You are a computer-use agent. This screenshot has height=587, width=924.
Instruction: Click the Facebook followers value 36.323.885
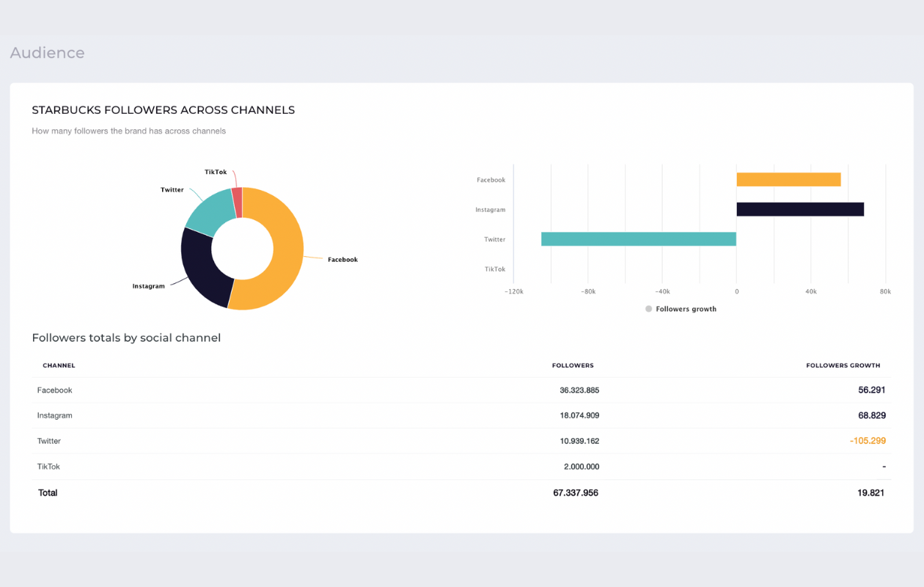click(x=579, y=390)
